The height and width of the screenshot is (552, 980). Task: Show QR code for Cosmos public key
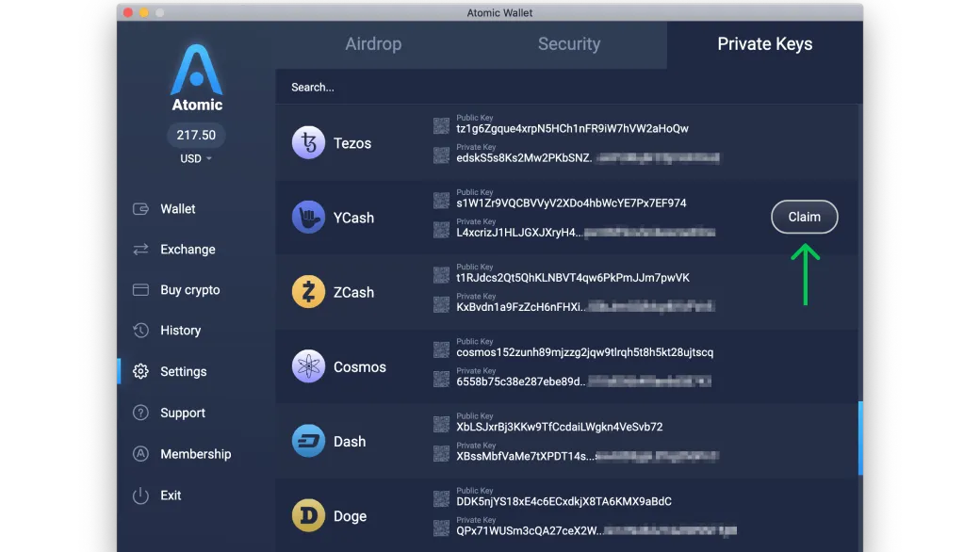coord(441,349)
